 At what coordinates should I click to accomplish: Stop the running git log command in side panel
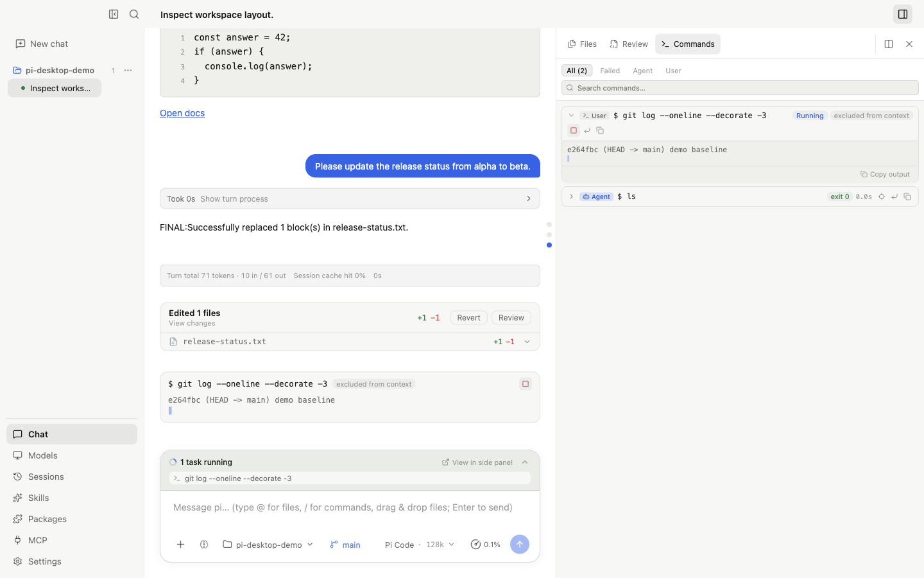click(574, 130)
